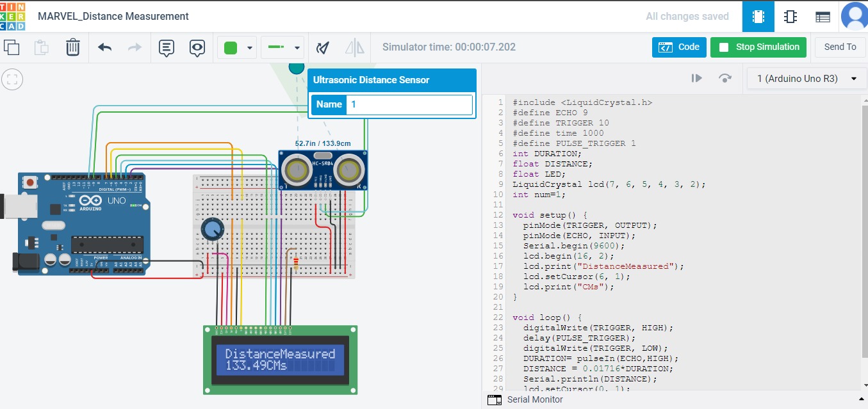Click the HC-SR04 ultrasonic sensor
This screenshot has height=409, width=868.
click(x=323, y=170)
